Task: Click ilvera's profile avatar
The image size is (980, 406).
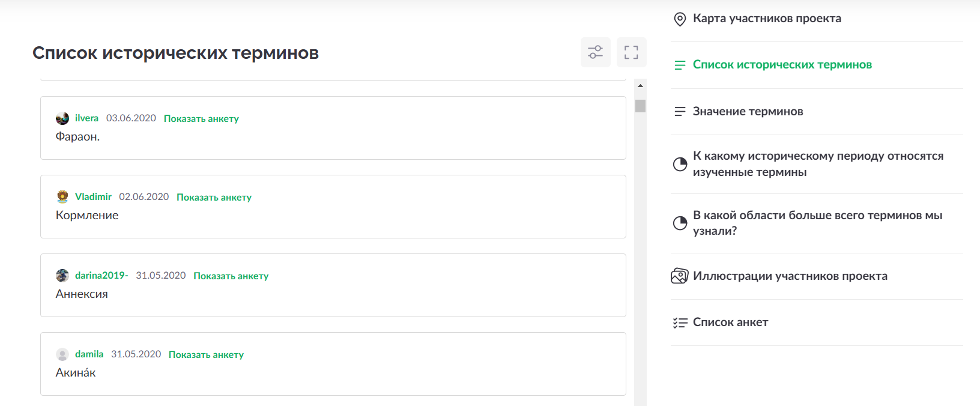Action: [62, 118]
